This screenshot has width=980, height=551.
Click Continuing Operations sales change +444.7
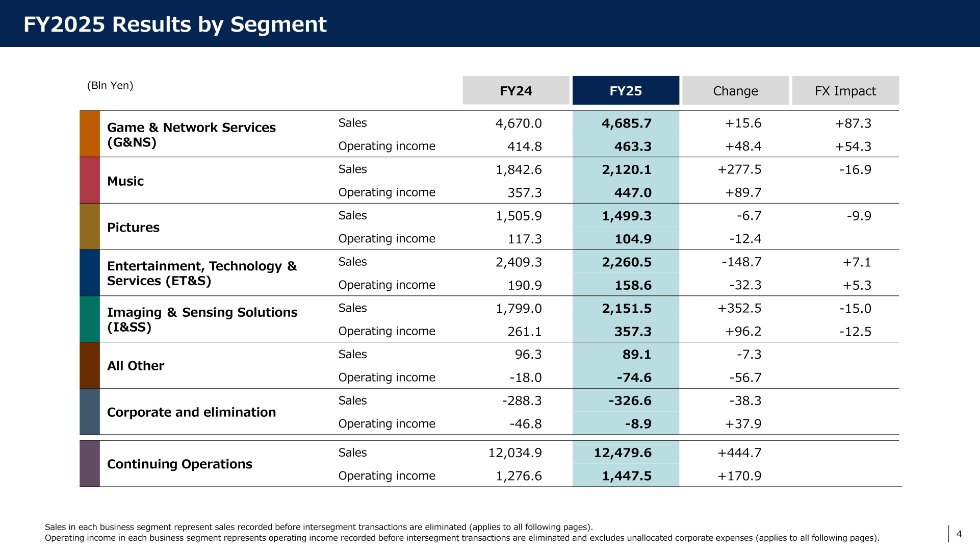pos(739,453)
